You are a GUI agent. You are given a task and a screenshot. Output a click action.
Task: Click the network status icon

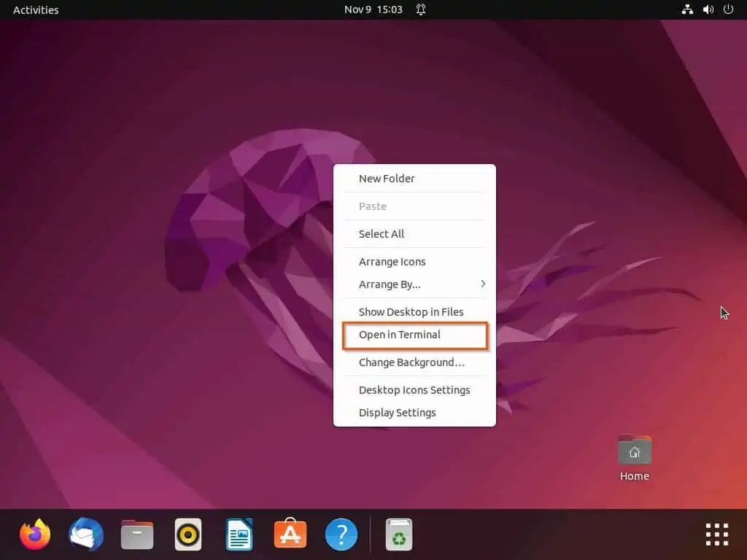[x=687, y=9]
